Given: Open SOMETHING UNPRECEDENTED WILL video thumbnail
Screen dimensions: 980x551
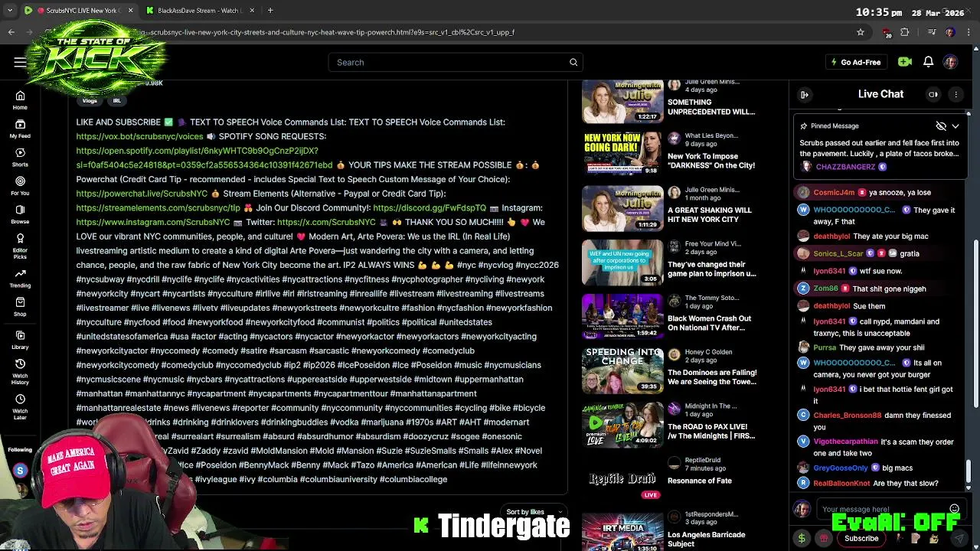Looking at the screenshot, I should (622, 101).
